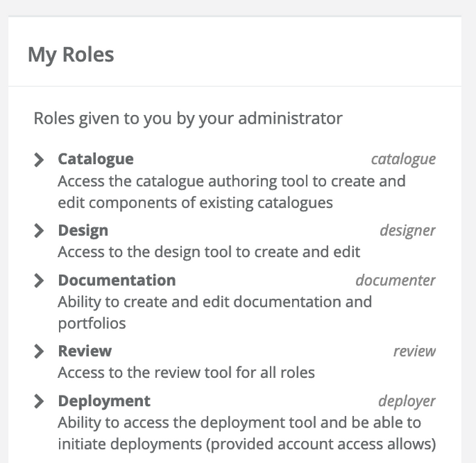This screenshot has width=476, height=463.
Task: Expand the Catalogue role chevron
Action: pyautogui.click(x=39, y=160)
